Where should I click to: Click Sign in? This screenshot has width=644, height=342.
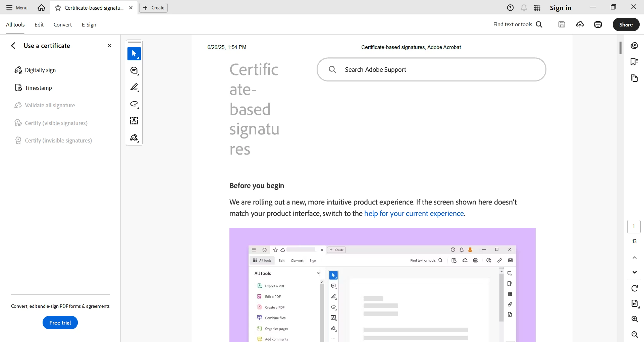point(560,8)
